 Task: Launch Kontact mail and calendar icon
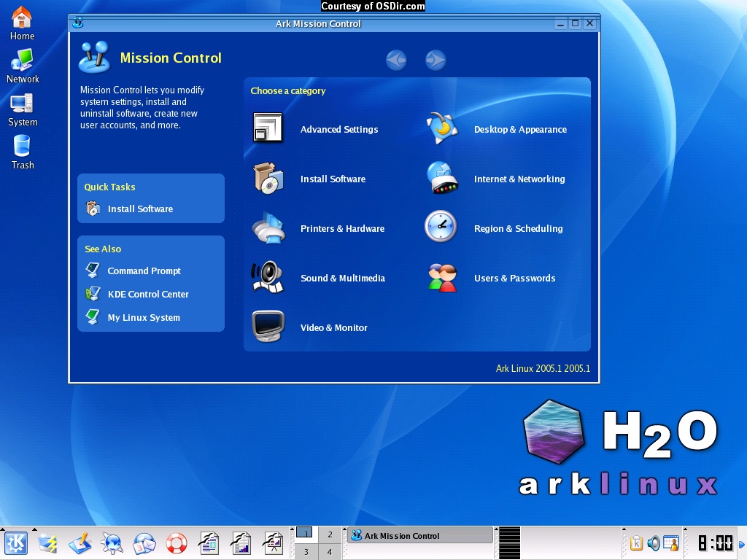[x=144, y=543]
